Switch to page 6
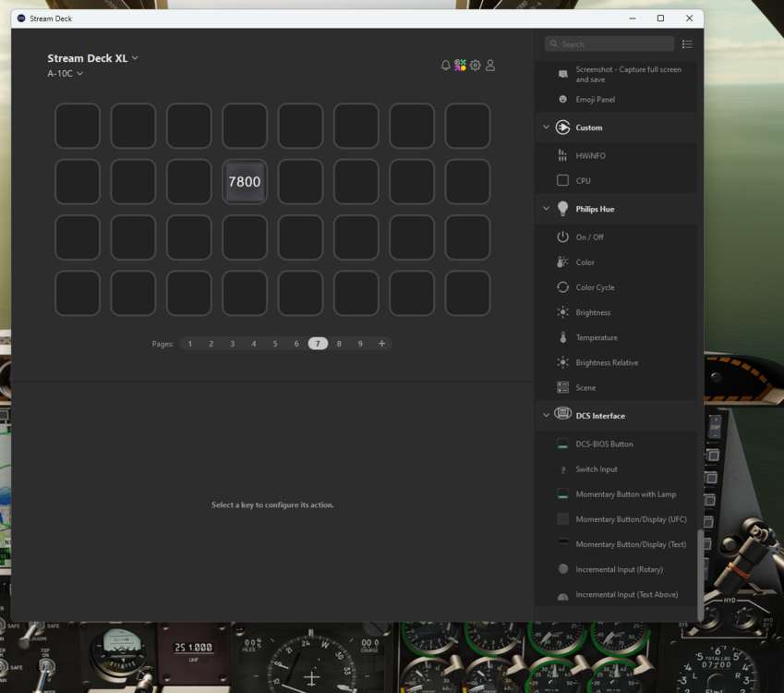This screenshot has width=784, height=693. pyautogui.click(x=296, y=344)
